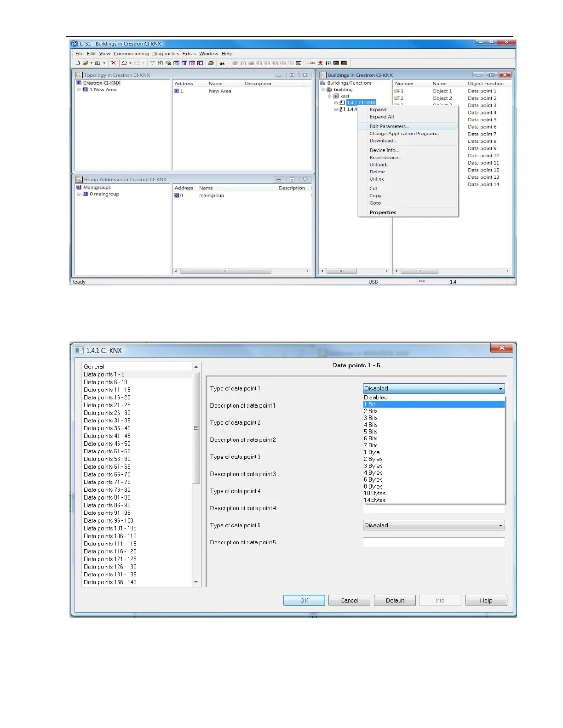Click the parameter list scroll up arrow
This screenshot has height=728, width=563.
click(196, 367)
